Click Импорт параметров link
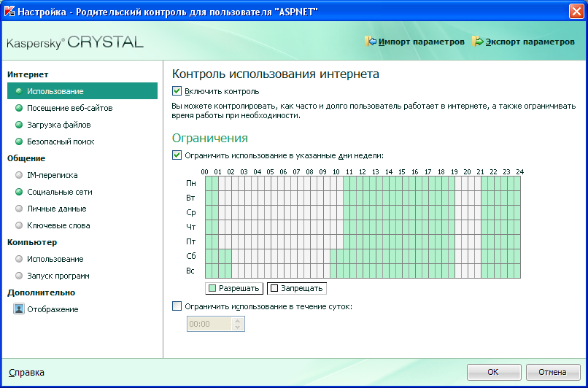Viewport: 588px width, 388px height. point(421,42)
